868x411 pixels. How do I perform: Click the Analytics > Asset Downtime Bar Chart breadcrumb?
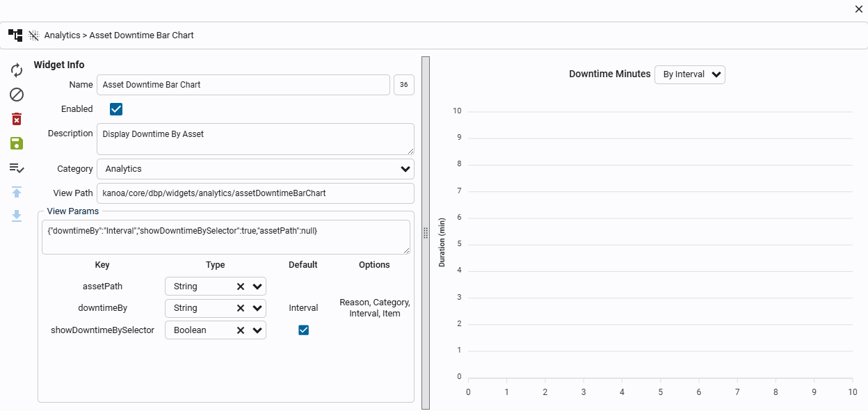coord(119,35)
